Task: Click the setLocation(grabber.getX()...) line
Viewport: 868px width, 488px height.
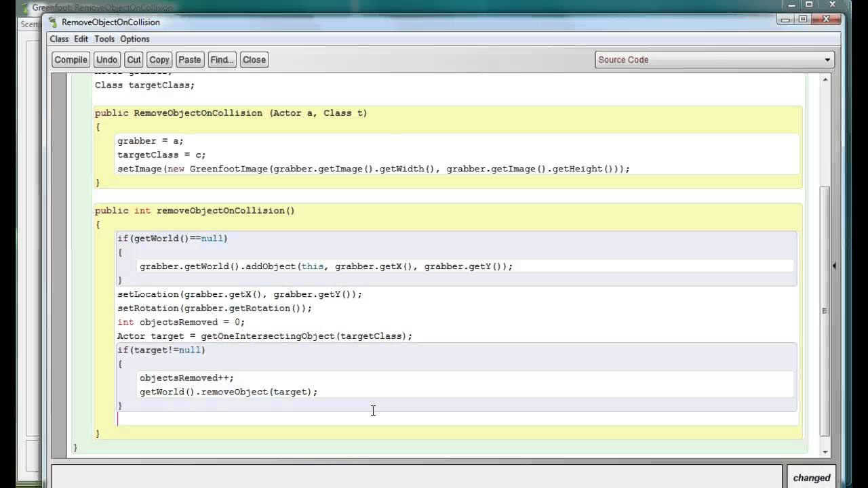Action: (239, 294)
